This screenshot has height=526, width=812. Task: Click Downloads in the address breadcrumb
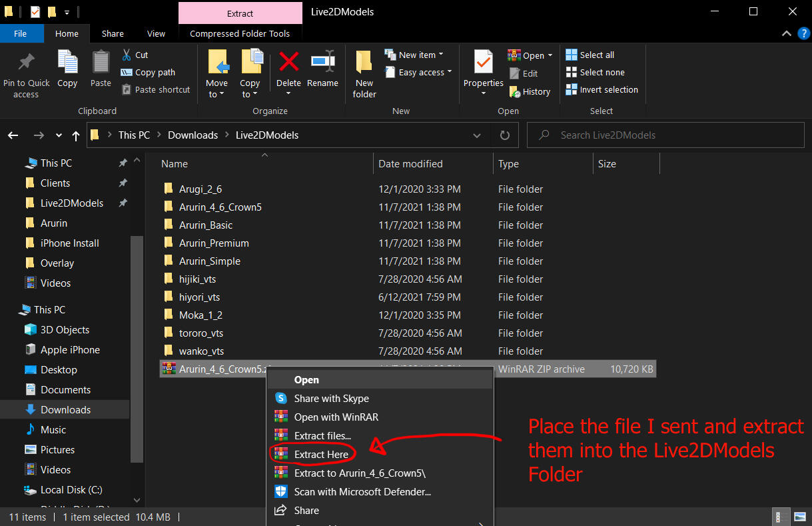click(x=193, y=135)
